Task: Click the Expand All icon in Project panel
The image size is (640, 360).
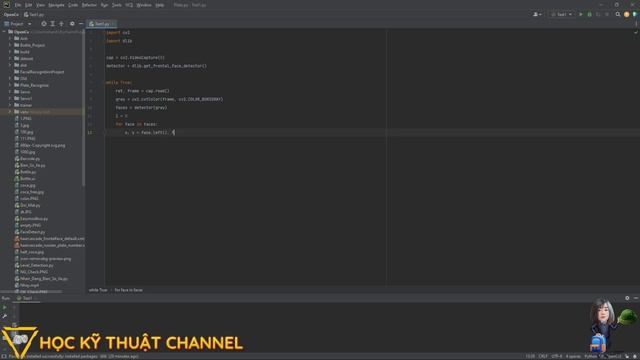Action: pos(53,24)
